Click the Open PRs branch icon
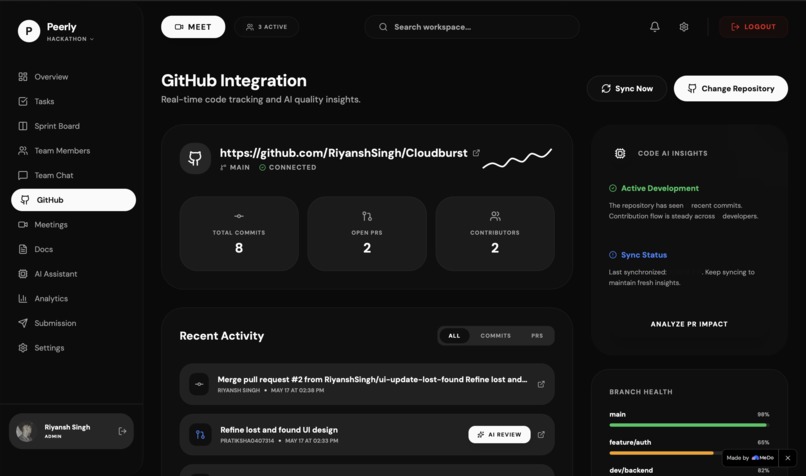Image resolution: width=806 pixels, height=476 pixels. pyautogui.click(x=367, y=216)
